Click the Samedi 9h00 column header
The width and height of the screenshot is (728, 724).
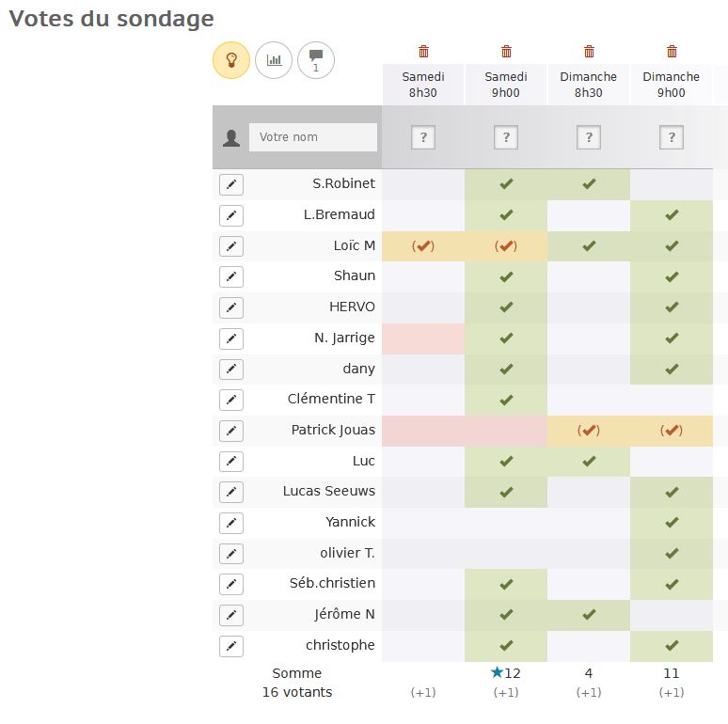pos(506,85)
